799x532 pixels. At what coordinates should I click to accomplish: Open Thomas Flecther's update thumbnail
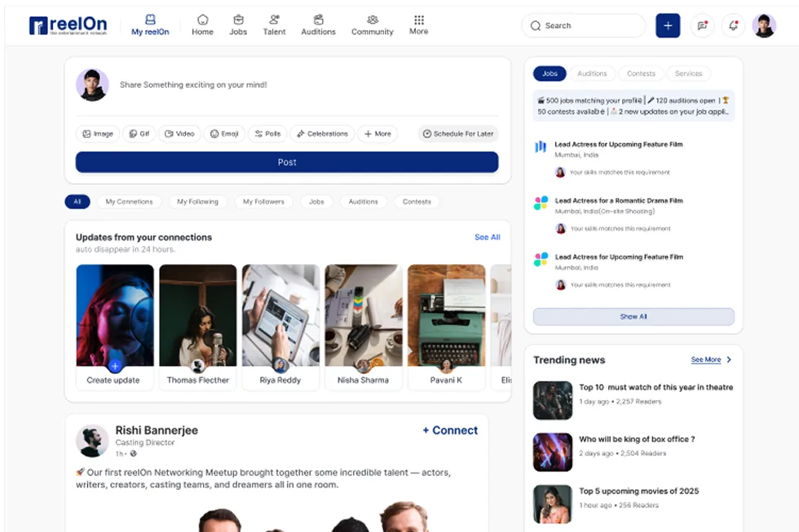197,316
